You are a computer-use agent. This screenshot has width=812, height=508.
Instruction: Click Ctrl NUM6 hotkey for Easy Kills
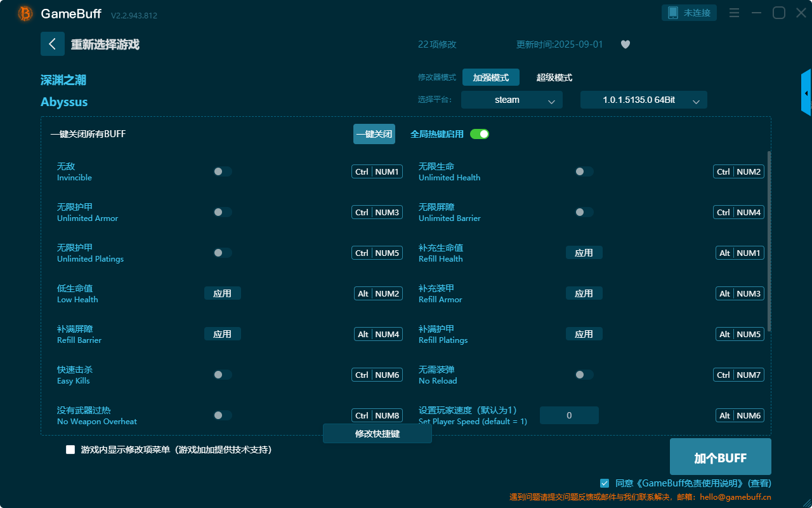pos(377,375)
